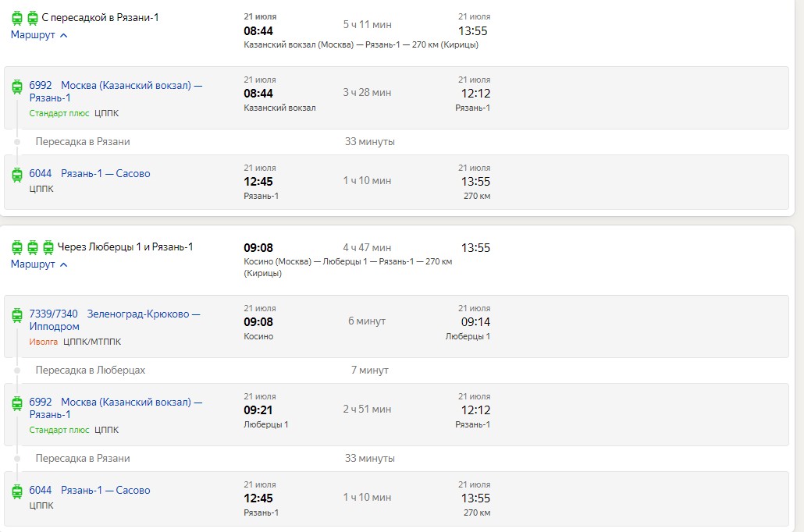Click train icon beside 7339/7340 Зеленоград-Крюково
The height and width of the screenshot is (532, 804).
(17, 315)
